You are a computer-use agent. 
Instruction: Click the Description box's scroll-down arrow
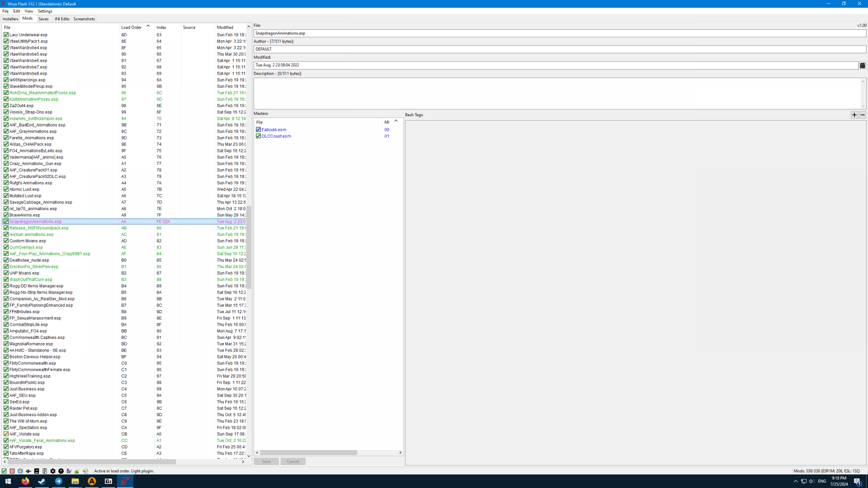(863, 106)
